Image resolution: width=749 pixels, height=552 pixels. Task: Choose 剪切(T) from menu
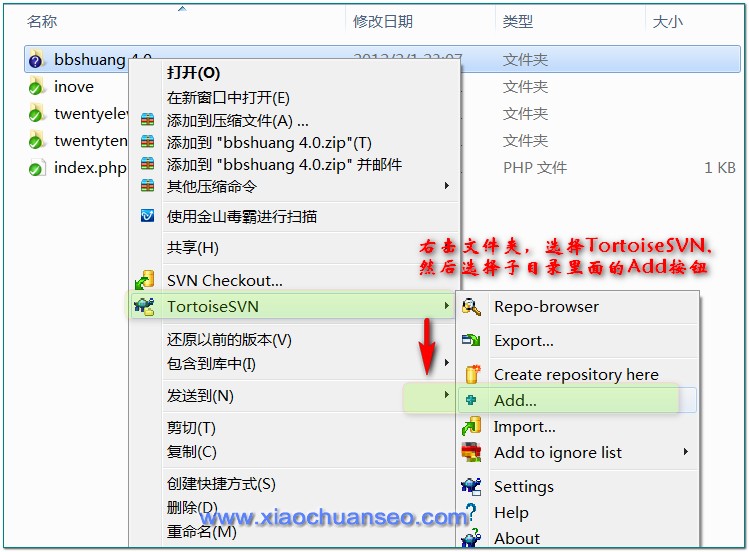191,428
